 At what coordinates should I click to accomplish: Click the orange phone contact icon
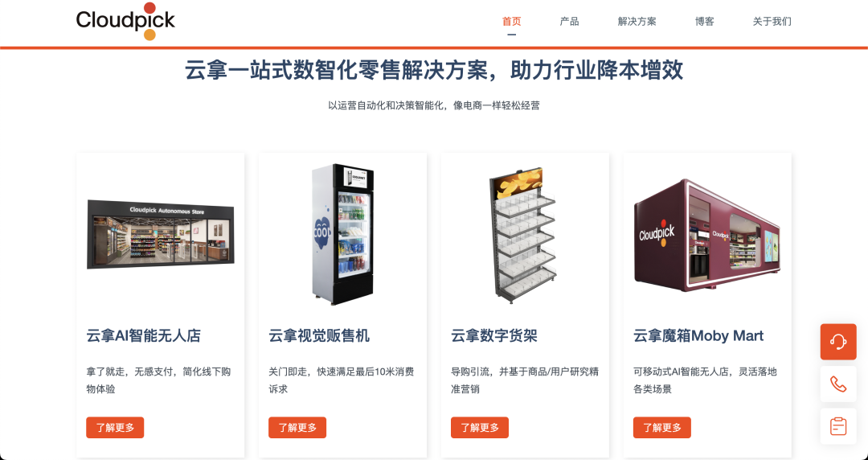[x=838, y=384]
